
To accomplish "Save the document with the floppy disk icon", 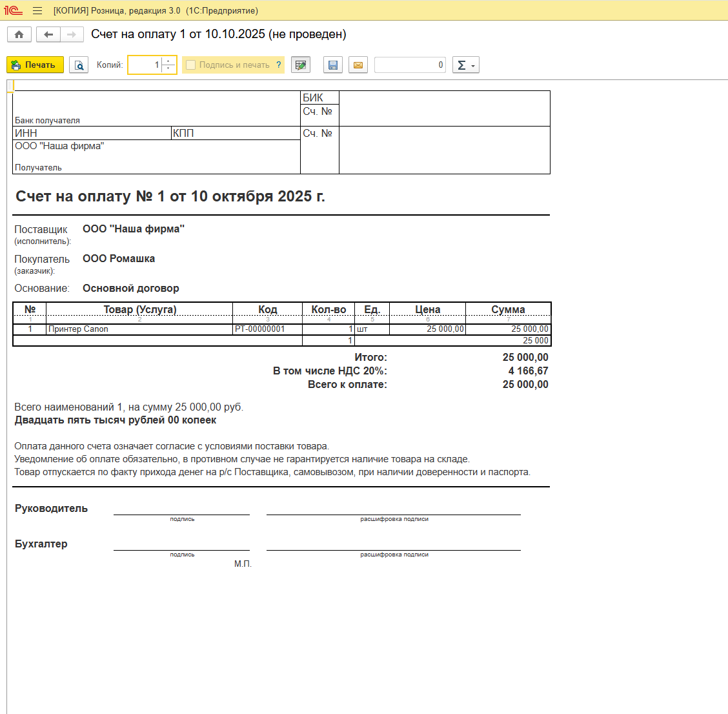I will 333,65.
